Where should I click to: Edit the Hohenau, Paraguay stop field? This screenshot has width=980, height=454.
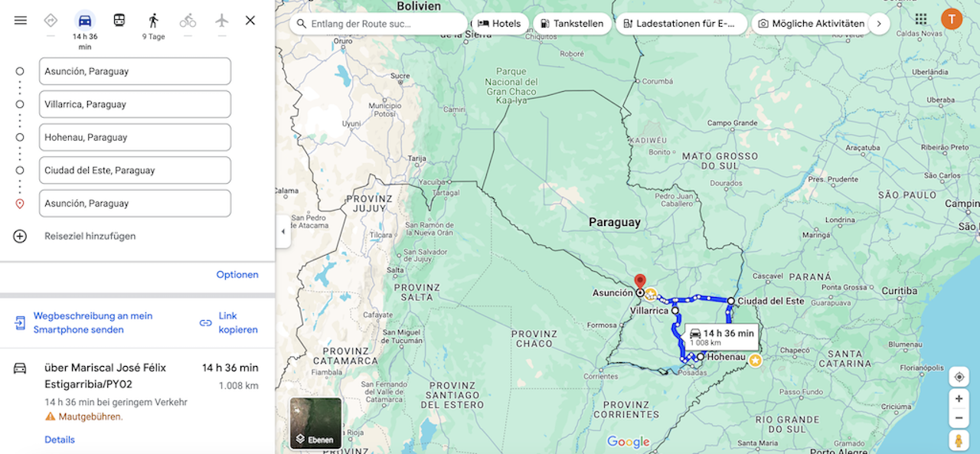135,137
